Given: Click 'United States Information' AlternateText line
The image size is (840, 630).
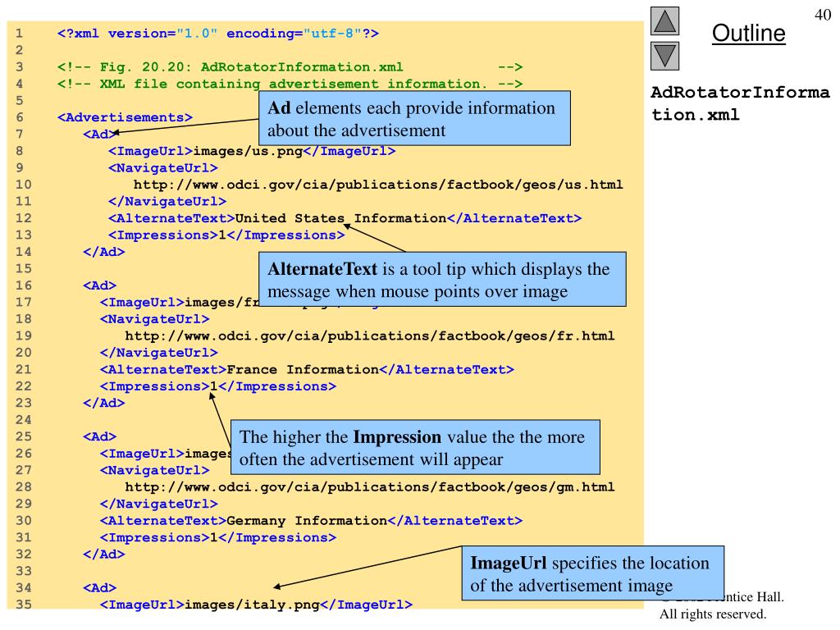Looking at the screenshot, I should click(x=345, y=218).
